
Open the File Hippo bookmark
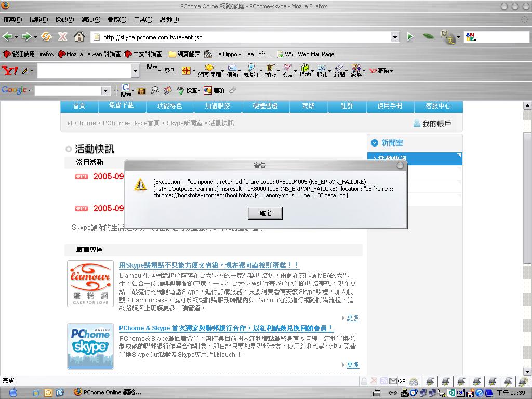tap(238, 54)
